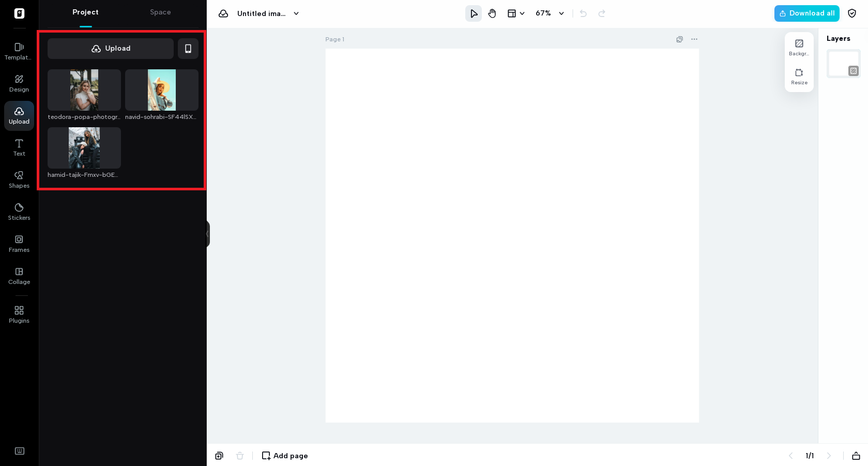The height and width of the screenshot is (466, 868).
Task: Open the Templates panel
Action: pyautogui.click(x=19, y=51)
